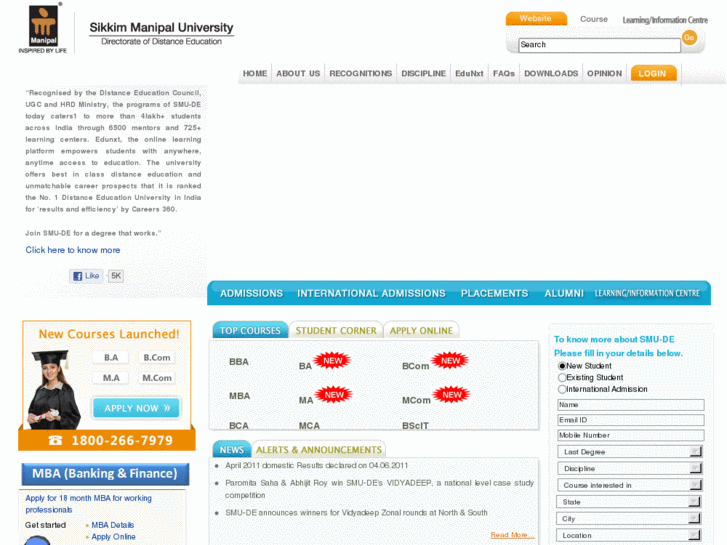This screenshot has height=545, width=727.
Task: Open the MBA Details link
Action: [x=113, y=525]
